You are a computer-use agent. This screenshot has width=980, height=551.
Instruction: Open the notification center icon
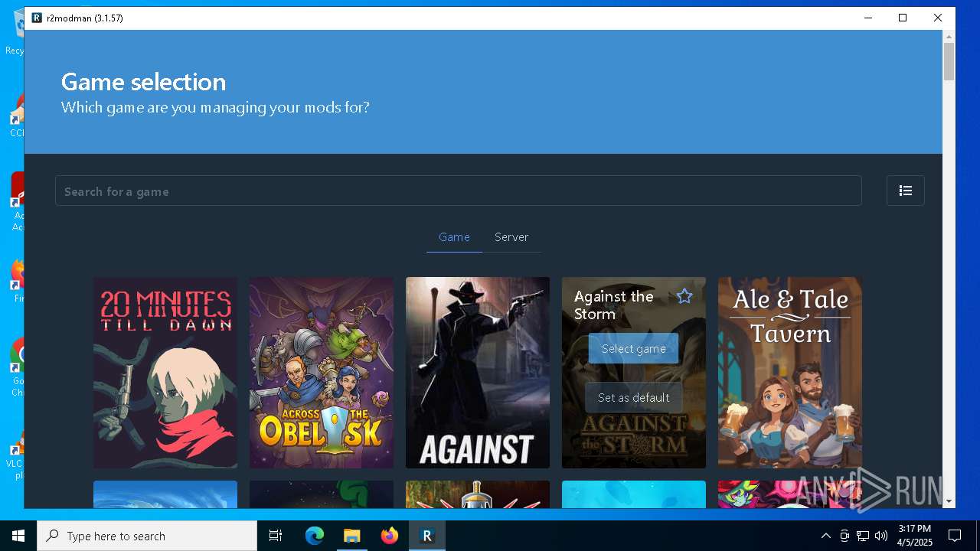coord(955,536)
